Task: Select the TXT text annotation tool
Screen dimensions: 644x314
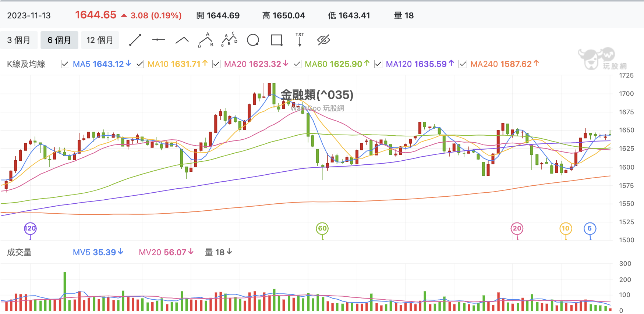Action: point(300,40)
